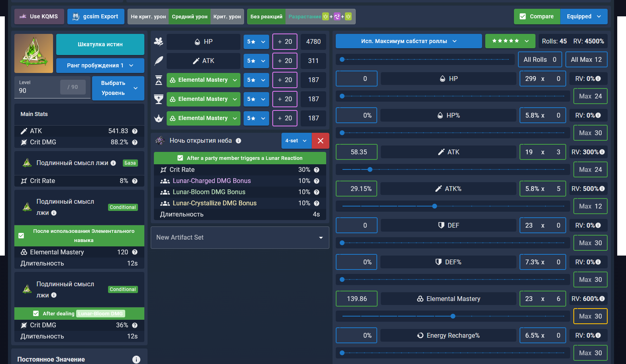Click the Elemental Mastery substat slider handle
This screenshot has width=626, height=364.
point(453,316)
